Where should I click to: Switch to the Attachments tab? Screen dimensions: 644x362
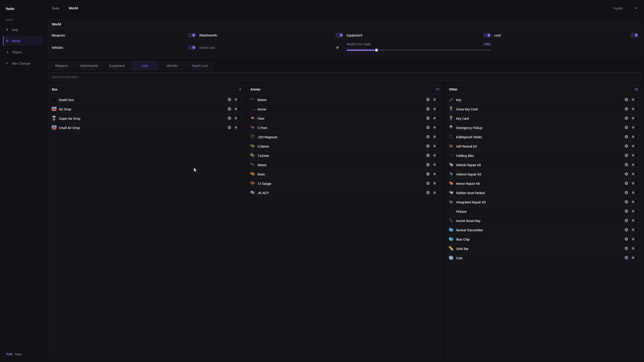tap(89, 66)
